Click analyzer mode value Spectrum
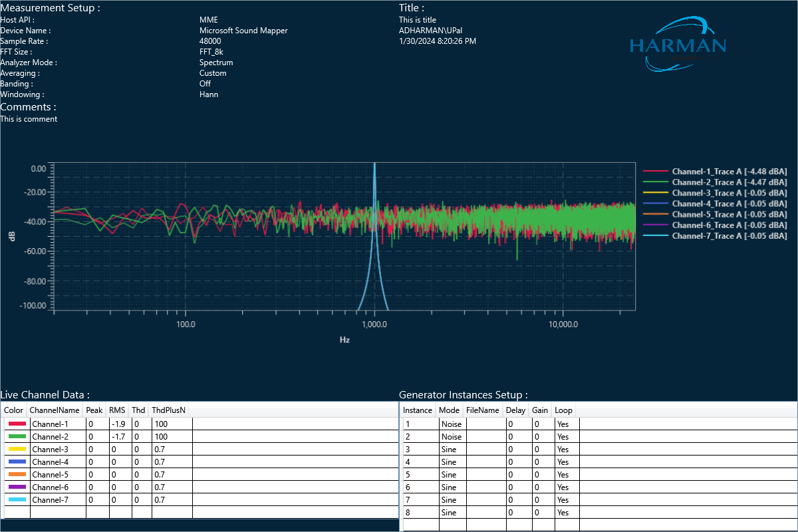Image resolution: width=798 pixels, height=532 pixels. (x=216, y=63)
